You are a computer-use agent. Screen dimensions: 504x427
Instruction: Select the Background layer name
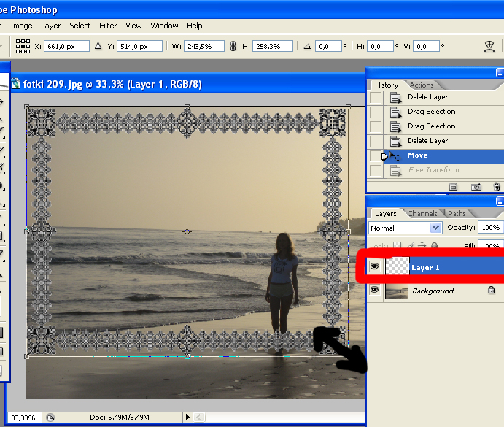click(433, 291)
